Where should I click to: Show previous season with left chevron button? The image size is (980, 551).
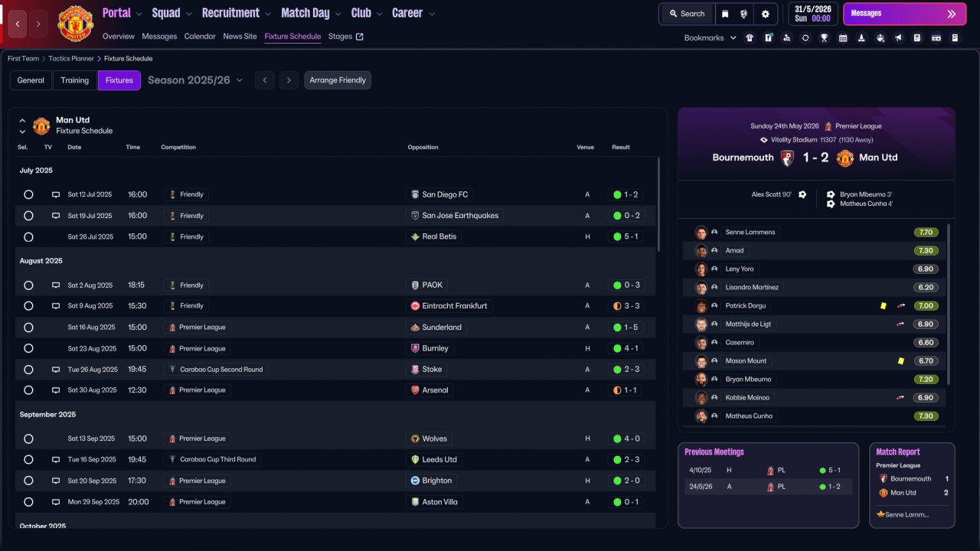point(264,80)
